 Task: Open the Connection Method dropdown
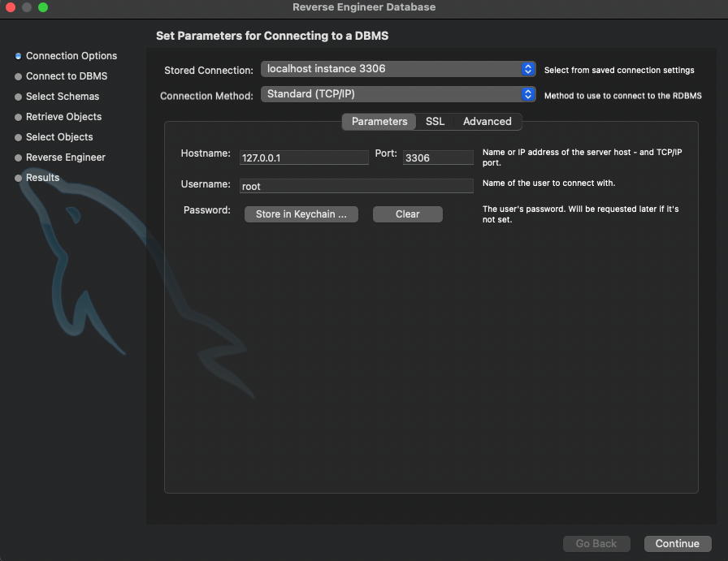398,95
